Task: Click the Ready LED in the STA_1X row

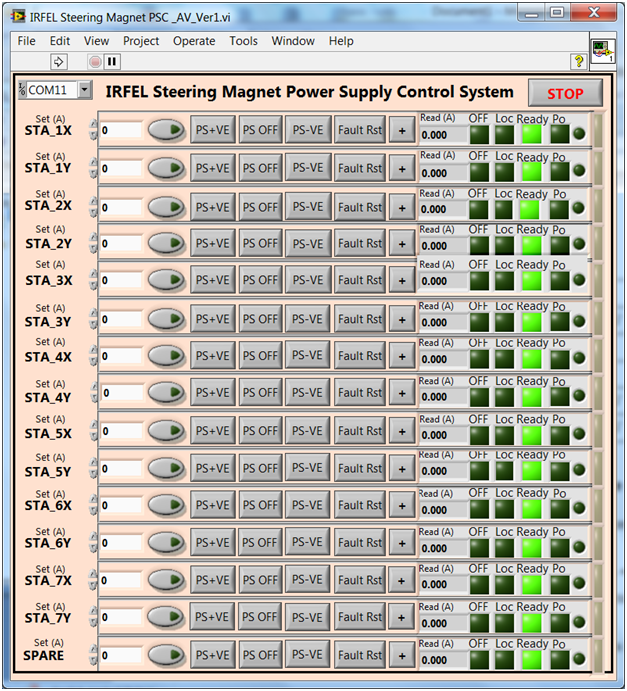Action: point(531,134)
